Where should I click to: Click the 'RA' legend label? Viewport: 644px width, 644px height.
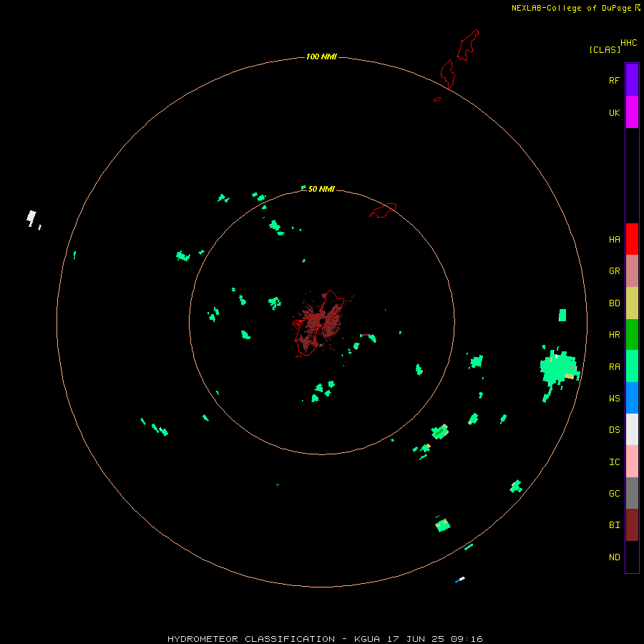614,366
